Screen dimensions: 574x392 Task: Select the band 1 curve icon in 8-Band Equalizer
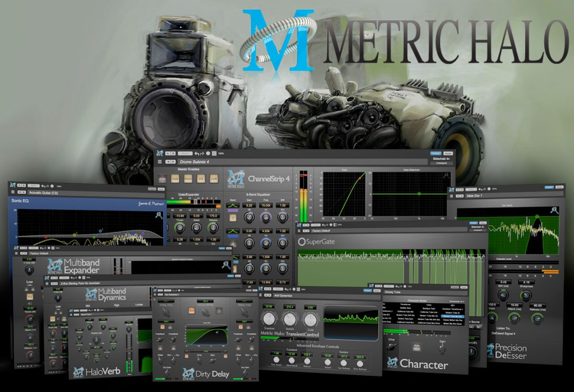[x=233, y=206]
